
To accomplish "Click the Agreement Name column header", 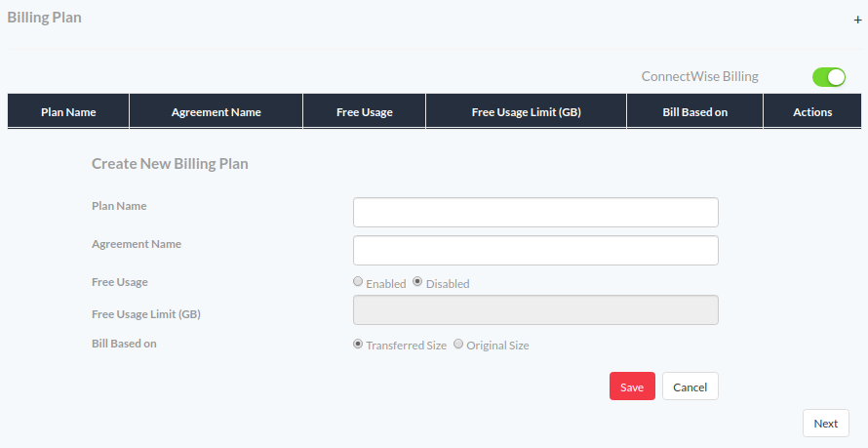I will point(216,111).
